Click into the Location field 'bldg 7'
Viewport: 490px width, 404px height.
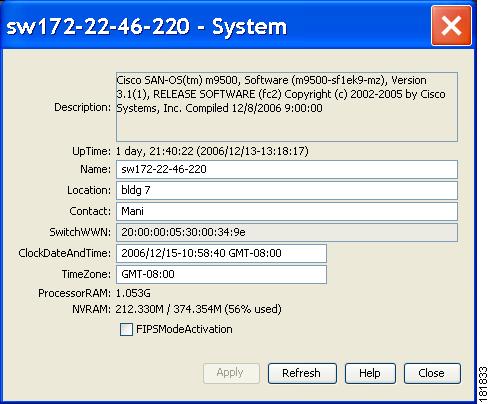pyautogui.click(x=287, y=190)
